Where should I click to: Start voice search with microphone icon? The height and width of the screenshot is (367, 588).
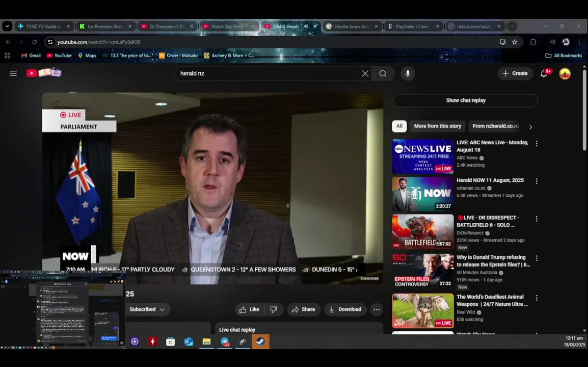coord(408,73)
